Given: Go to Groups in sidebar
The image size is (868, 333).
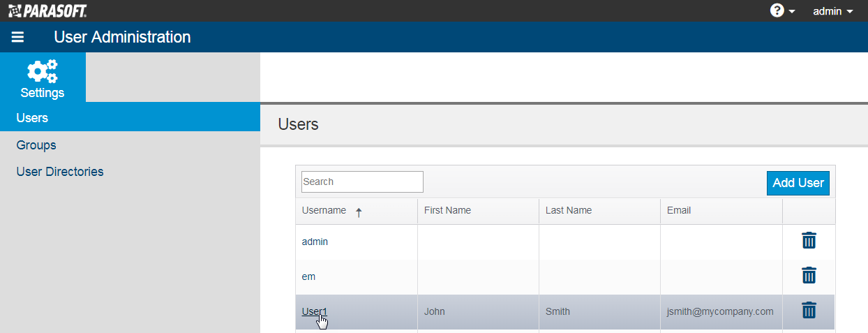Looking at the screenshot, I should [36, 145].
